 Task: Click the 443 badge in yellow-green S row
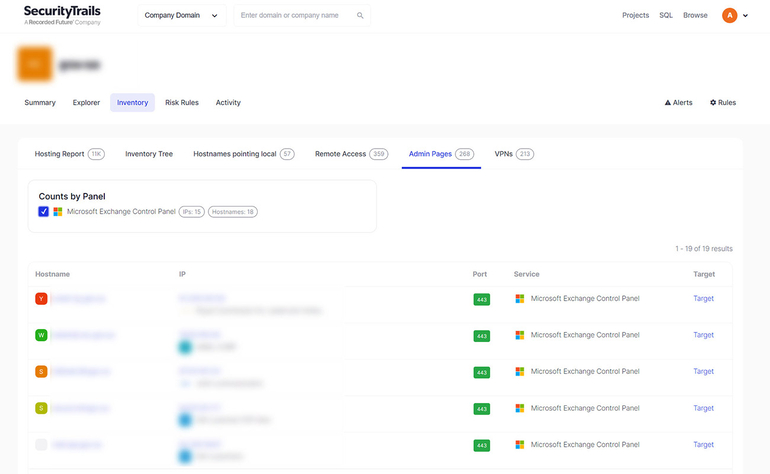pos(482,409)
